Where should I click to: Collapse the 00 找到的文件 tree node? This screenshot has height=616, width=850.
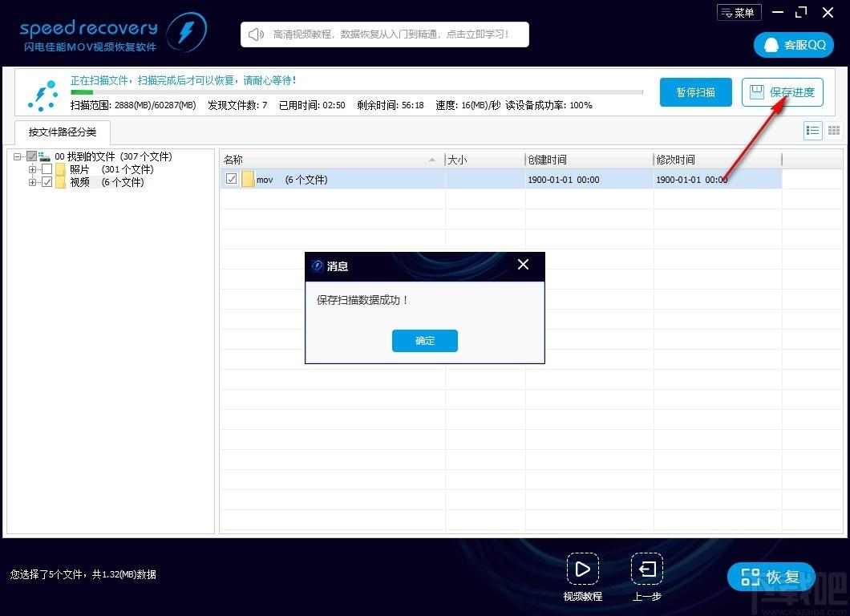pyautogui.click(x=18, y=156)
